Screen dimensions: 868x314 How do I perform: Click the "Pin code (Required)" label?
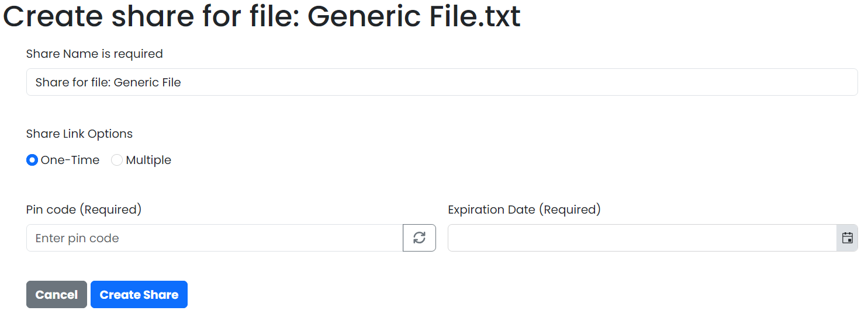point(84,210)
